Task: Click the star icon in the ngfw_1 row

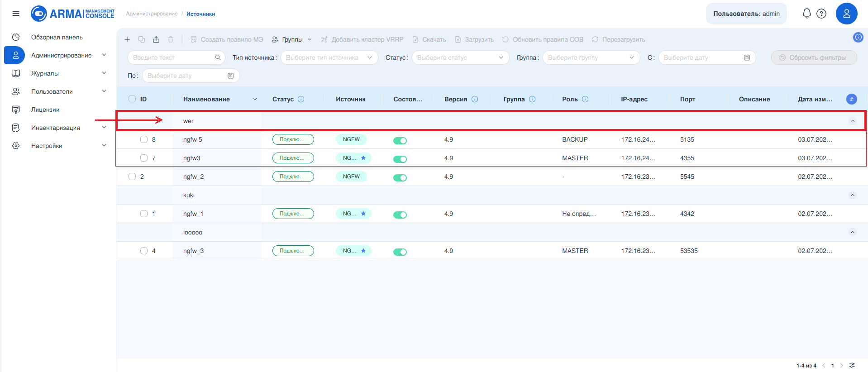Action: [x=363, y=214]
